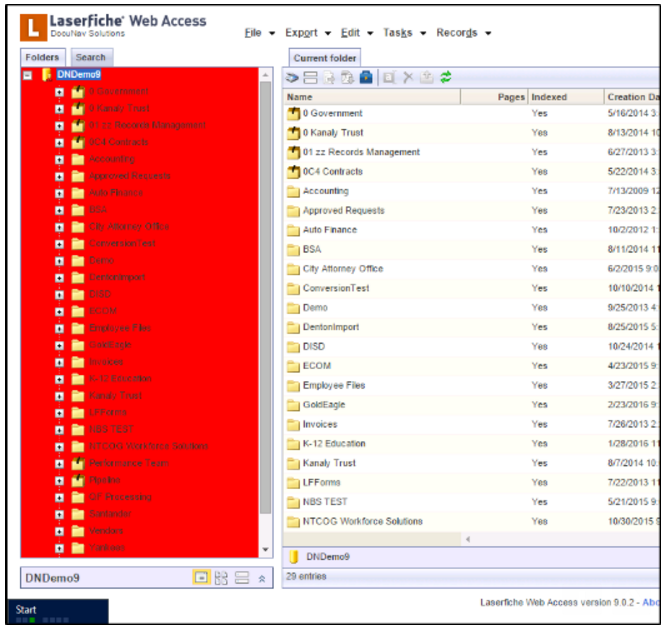Open the DentonImport list entry
Image resolution: width=668 pixels, height=630 pixels.
click(331, 327)
